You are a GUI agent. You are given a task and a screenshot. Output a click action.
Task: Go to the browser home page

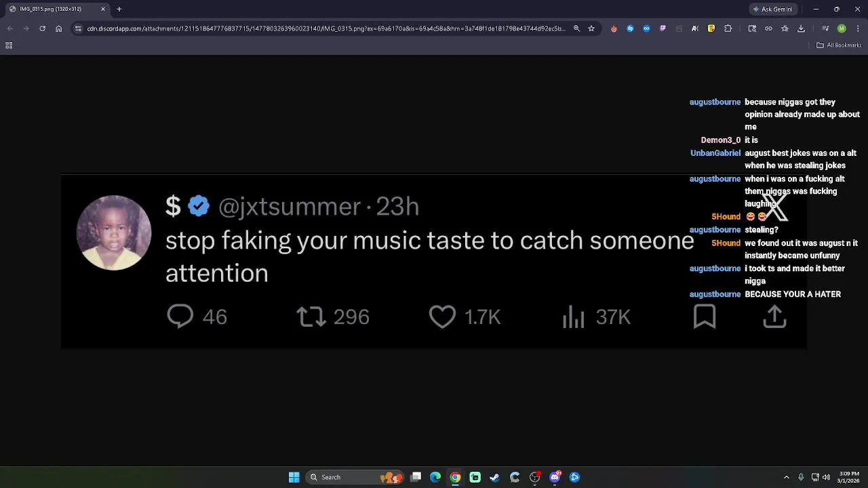point(59,28)
